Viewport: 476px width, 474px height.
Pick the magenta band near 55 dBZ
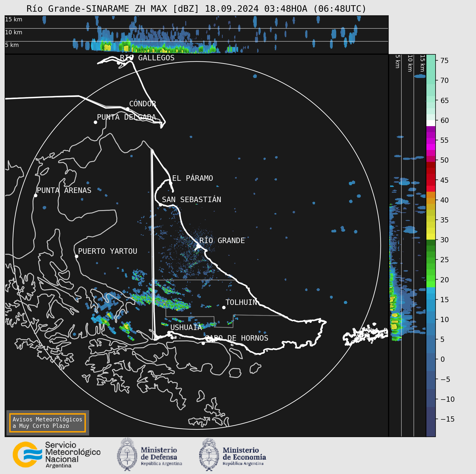pos(431,141)
